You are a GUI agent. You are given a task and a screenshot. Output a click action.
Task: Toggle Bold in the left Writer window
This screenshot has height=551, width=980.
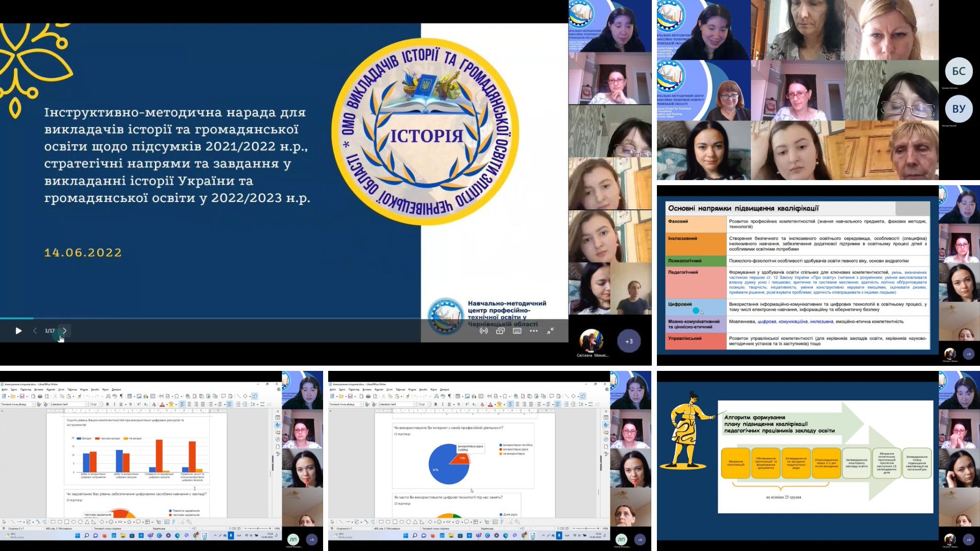click(107, 404)
